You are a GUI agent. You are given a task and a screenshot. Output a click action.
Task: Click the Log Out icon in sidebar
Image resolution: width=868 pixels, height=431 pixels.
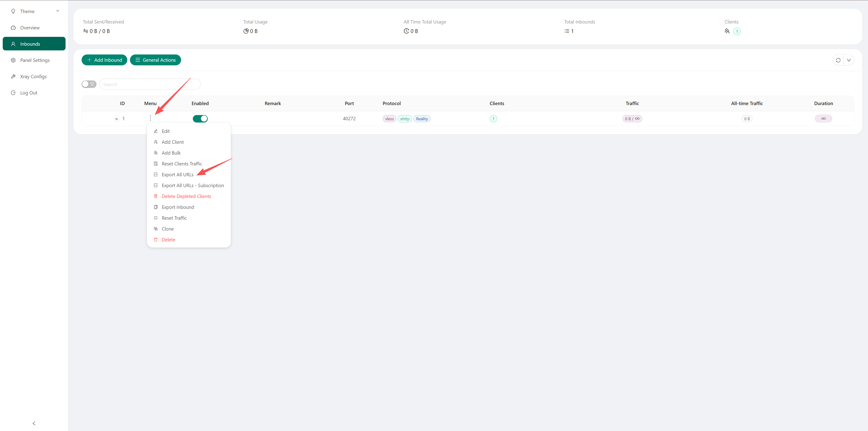pos(13,93)
